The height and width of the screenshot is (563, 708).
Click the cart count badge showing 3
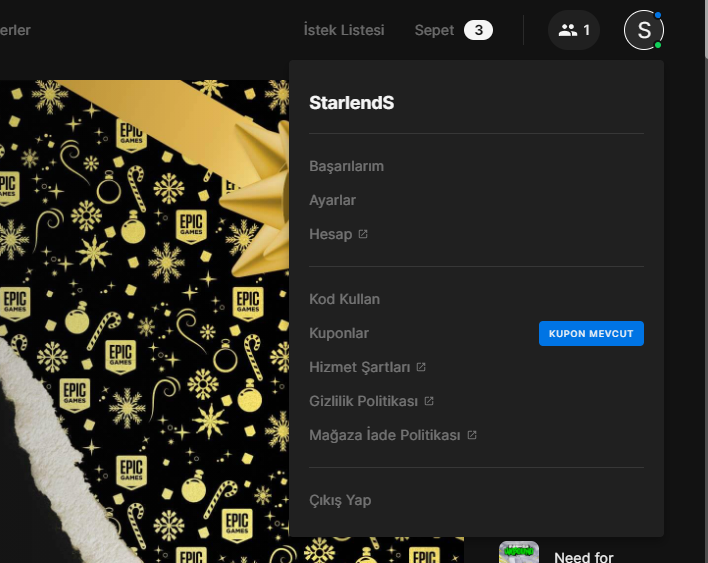[478, 30]
